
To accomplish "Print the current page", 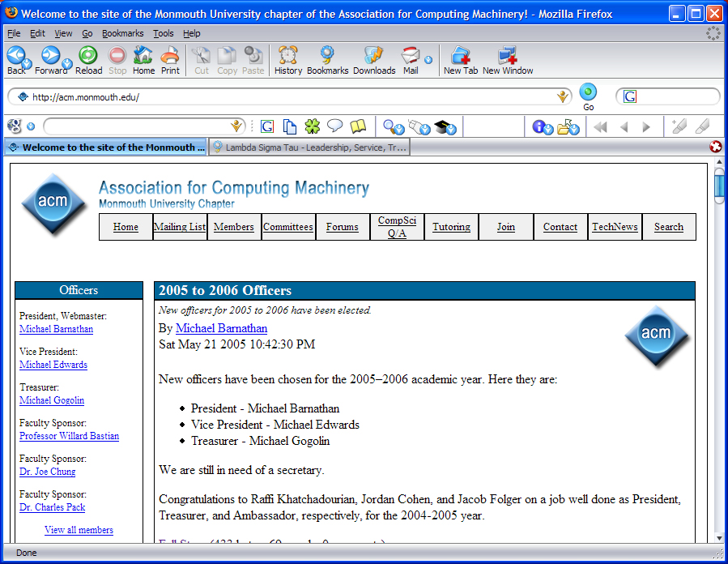I will pos(170,57).
